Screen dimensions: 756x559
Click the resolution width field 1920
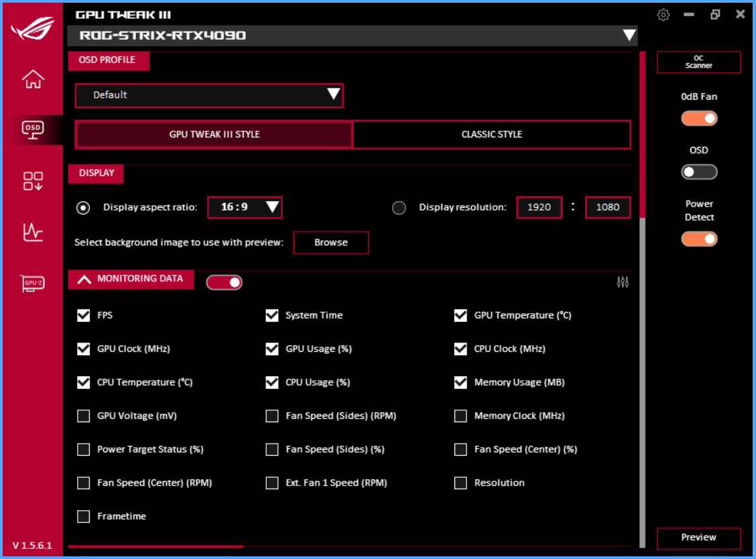(x=539, y=207)
